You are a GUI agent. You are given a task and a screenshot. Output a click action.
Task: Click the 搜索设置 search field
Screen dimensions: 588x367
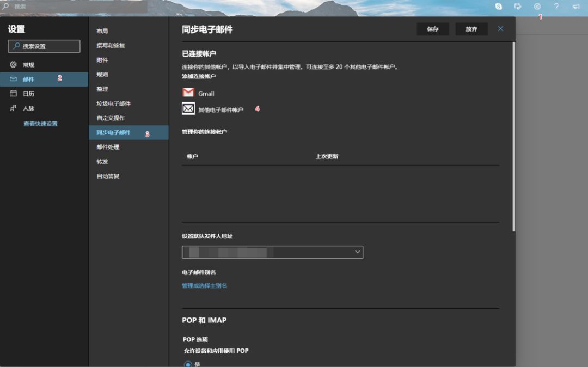click(44, 46)
